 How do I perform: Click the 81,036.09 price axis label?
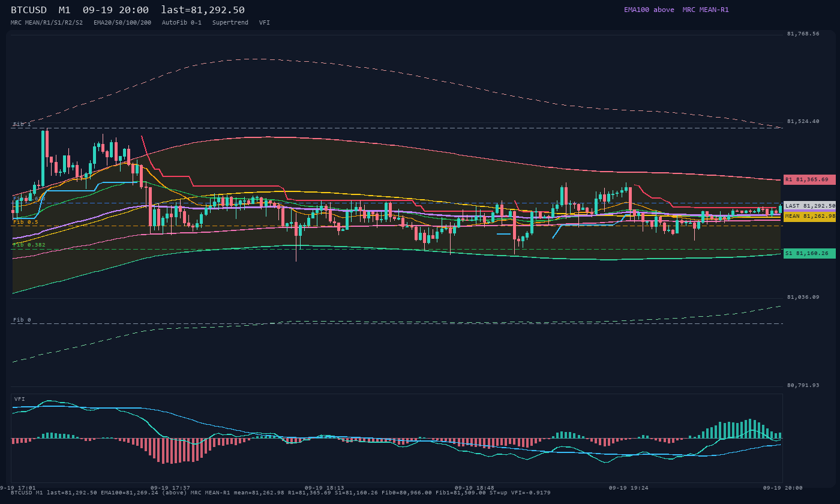tap(803, 297)
